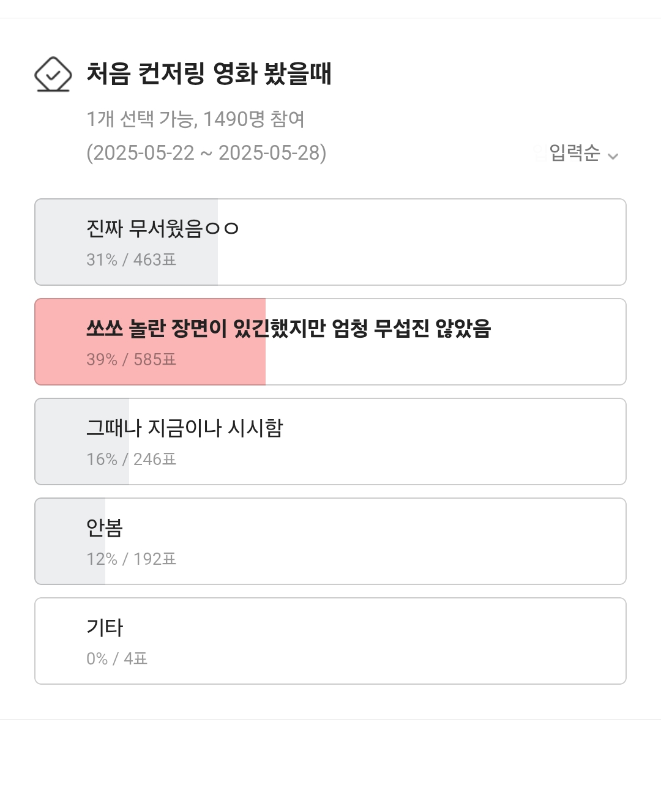The width and height of the screenshot is (661, 812).
Task: Click the 0% / 4표 vote count
Action: [117, 659]
